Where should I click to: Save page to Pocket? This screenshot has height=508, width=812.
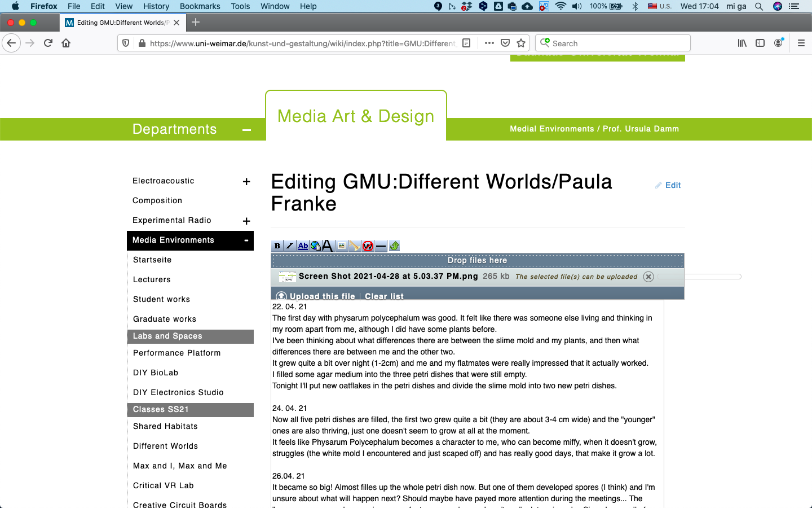[505, 43]
